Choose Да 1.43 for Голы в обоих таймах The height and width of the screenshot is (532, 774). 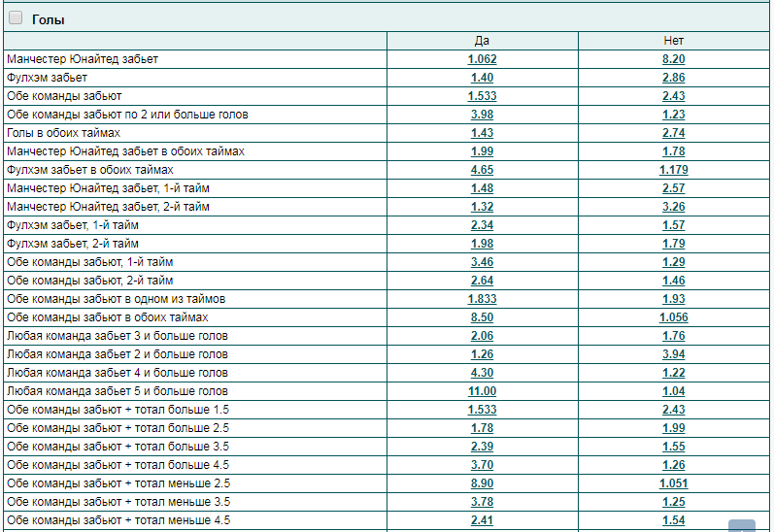(482, 133)
